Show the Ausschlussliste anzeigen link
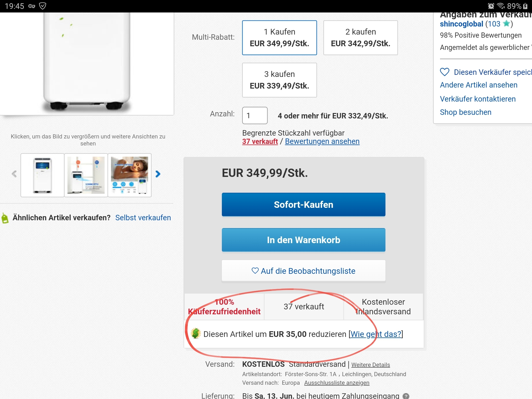Image resolution: width=532 pixels, height=399 pixels. (337, 383)
